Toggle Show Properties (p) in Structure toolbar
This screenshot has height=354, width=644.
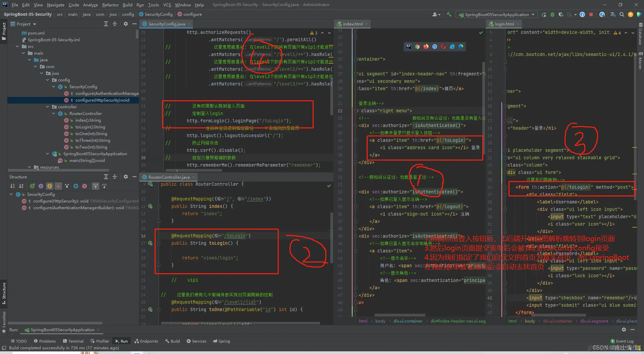(41, 186)
